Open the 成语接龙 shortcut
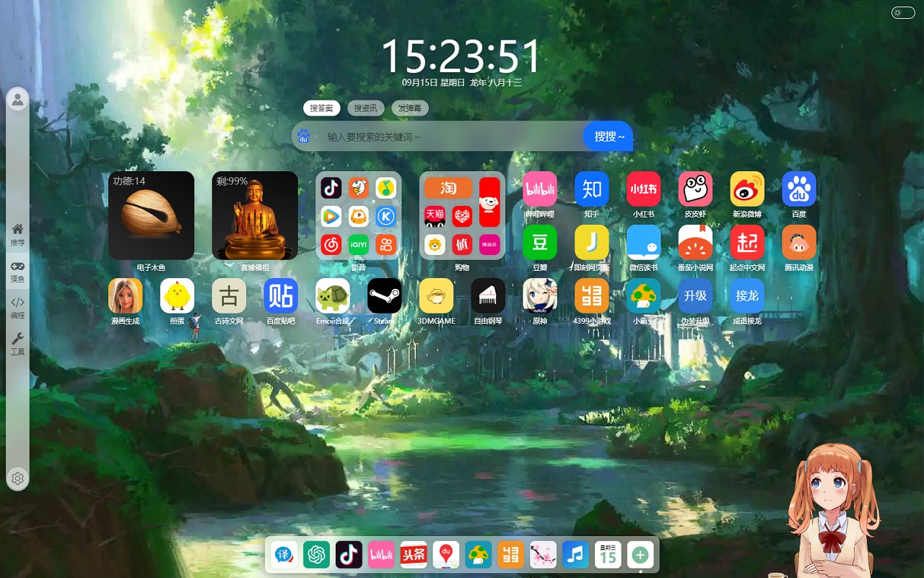 tap(747, 296)
